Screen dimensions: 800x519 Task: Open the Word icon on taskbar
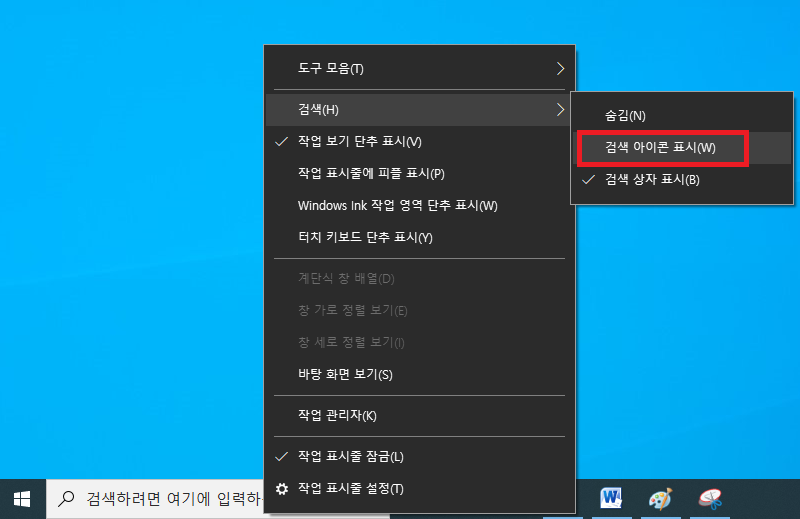coord(611,499)
